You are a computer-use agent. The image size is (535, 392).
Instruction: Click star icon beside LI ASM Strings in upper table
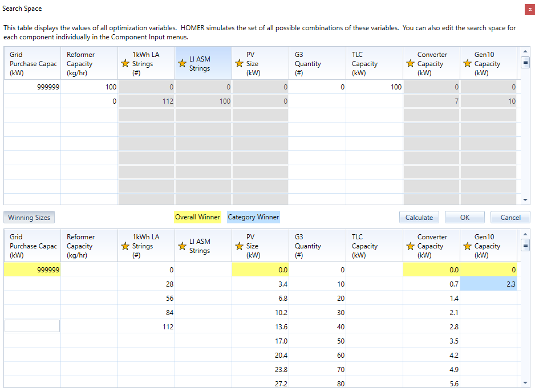[x=182, y=64]
